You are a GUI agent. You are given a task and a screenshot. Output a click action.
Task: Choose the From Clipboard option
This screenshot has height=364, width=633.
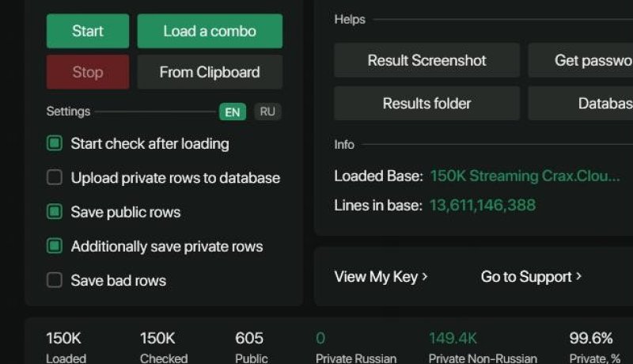210,72
